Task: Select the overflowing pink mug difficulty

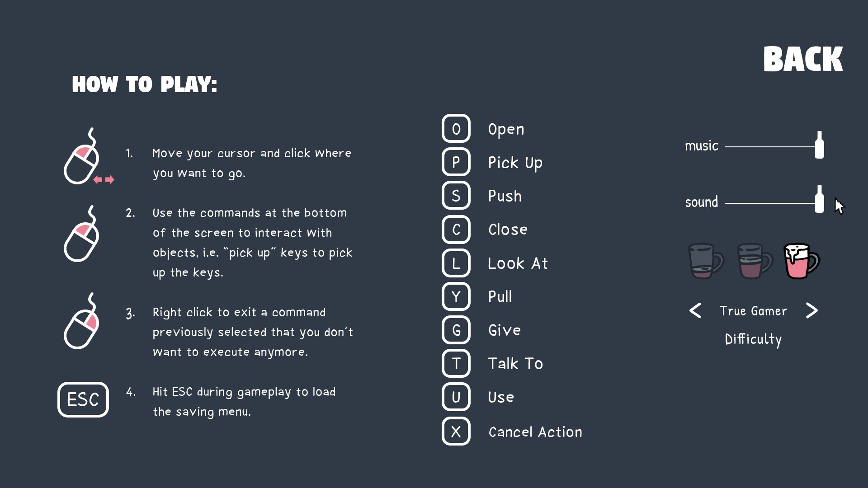Action: tap(801, 261)
